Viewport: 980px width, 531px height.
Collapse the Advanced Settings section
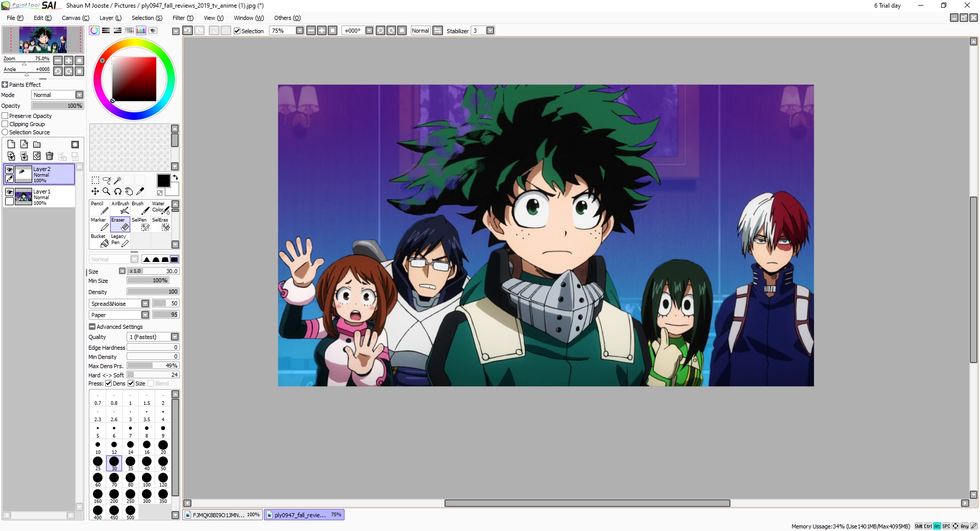tap(92, 327)
